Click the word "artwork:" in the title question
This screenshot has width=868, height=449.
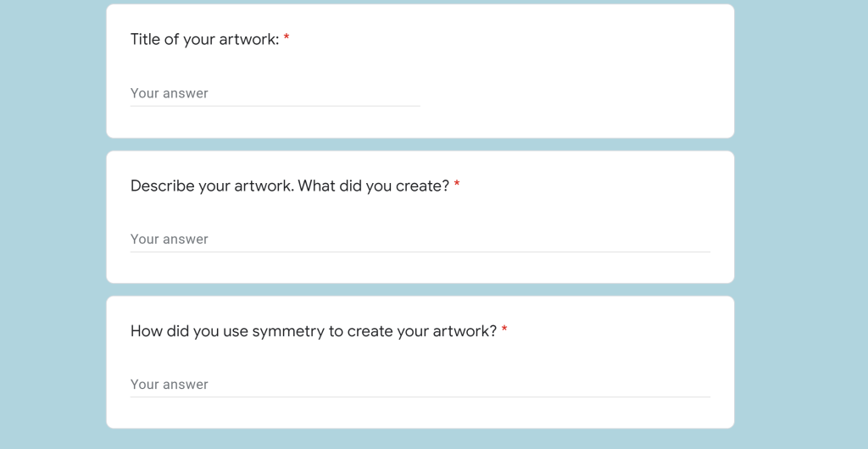[249, 39]
